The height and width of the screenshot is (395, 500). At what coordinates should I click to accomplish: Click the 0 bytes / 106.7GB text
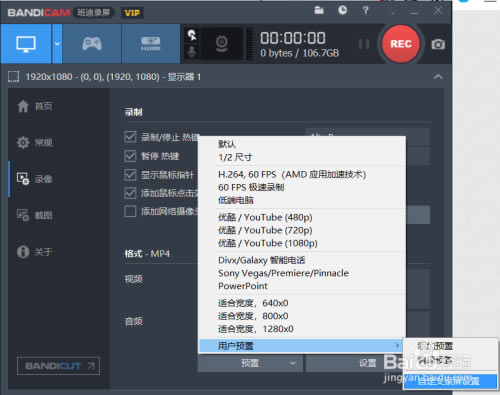(300, 53)
